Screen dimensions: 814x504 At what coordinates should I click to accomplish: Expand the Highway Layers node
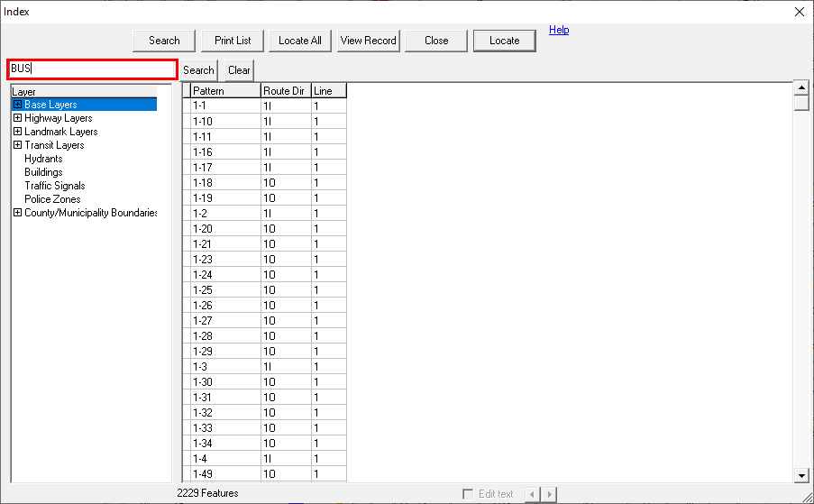pyautogui.click(x=17, y=118)
